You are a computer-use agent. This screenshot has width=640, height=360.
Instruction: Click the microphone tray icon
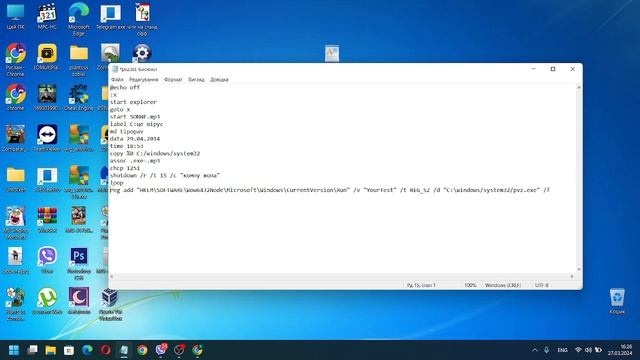547,350
